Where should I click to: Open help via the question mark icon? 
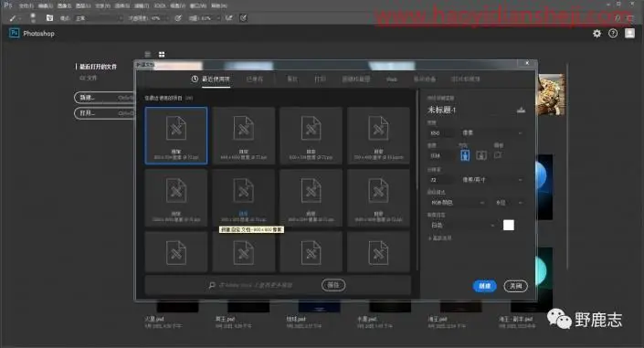[613, 34]
